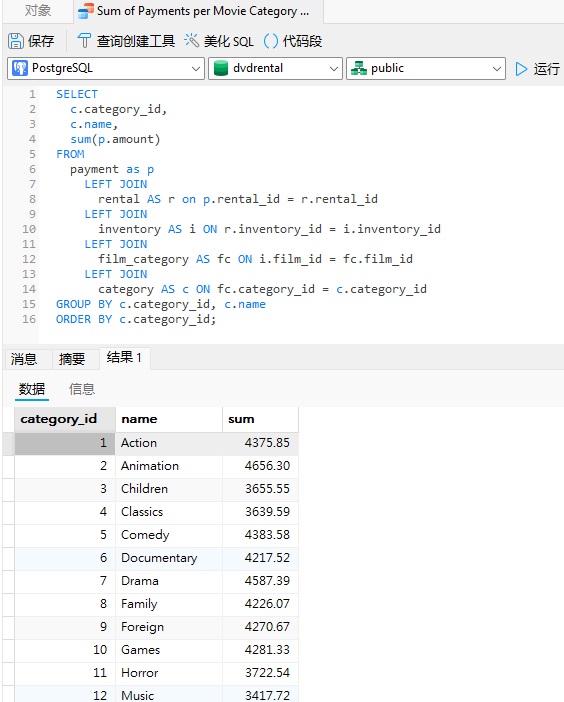
Task: Click the Save (保存) disk icon
Action: (16, 41)
